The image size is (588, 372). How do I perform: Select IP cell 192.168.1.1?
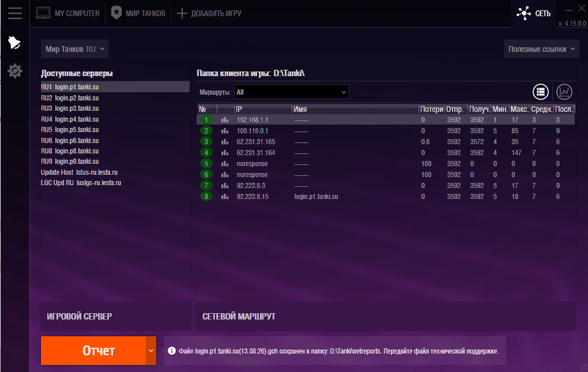point(252,119)
